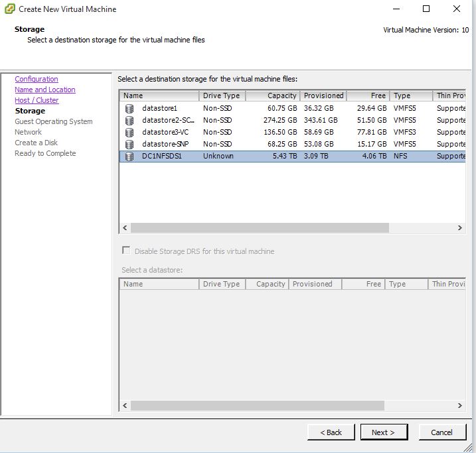
Task: Click lower table Drive Type header
Action: click(222, 284)
